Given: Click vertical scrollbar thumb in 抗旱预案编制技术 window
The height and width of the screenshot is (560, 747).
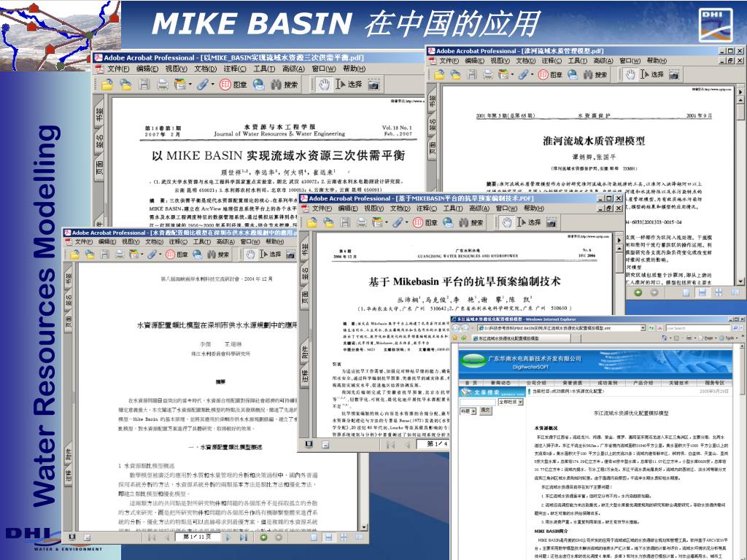Looking at the screenshot, I should [619, 260].
